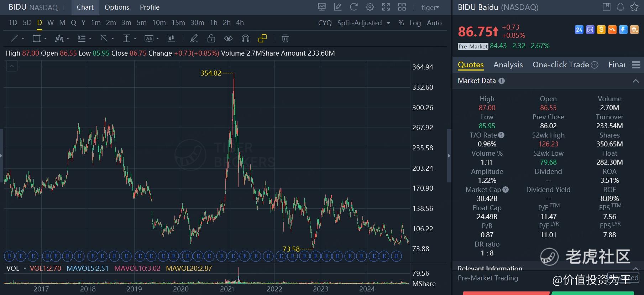Click the blue lightning bolt badge
Screen dimensions: 644x295
click(x=623, y=30)
